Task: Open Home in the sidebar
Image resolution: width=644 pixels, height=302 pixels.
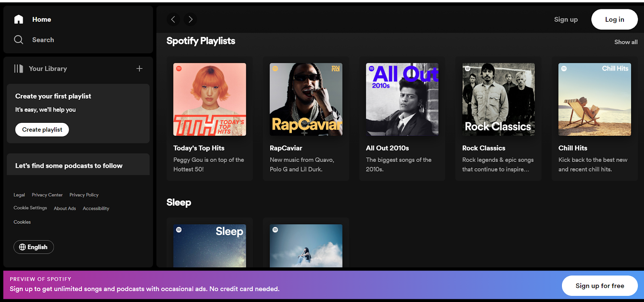Action: (41, 19)
